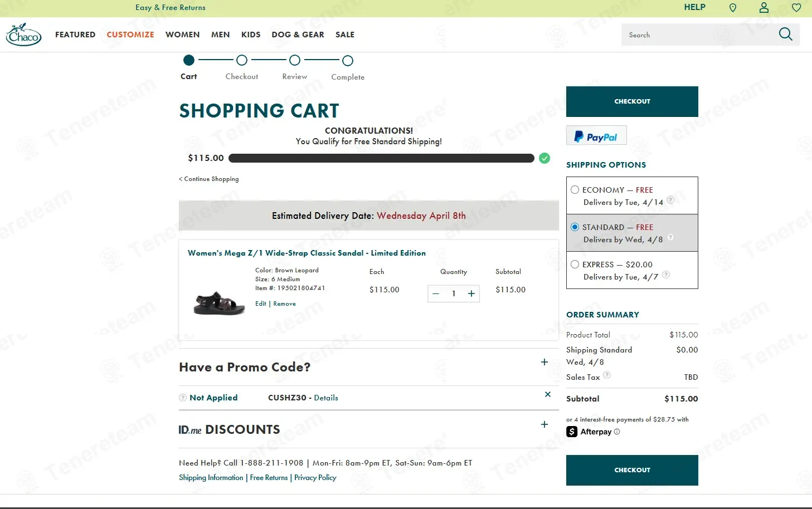The height and width of the screenshot is (509, 812).
Task: Open the Sale menu
Action: point(345,35)
